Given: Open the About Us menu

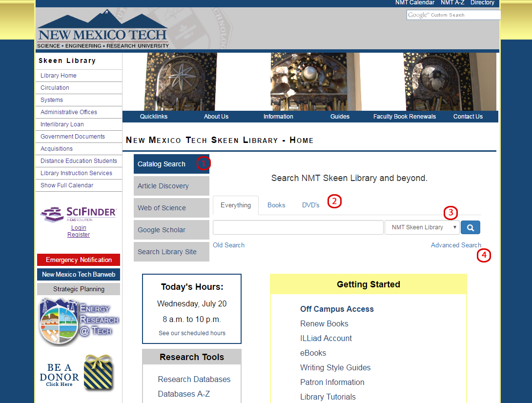Looking at the screenshot, I should click(x=216, y=116).
